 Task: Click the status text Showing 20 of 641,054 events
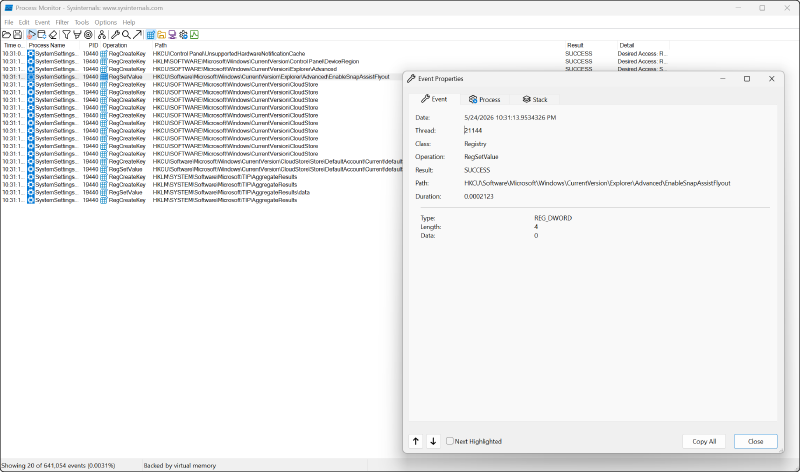click(x=58, y=465)
